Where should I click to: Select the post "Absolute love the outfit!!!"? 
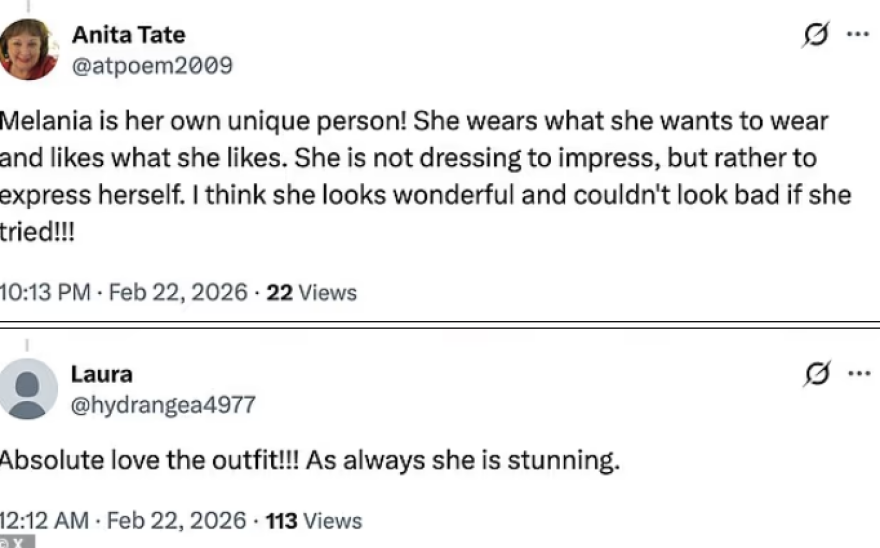tap(308, 462)
